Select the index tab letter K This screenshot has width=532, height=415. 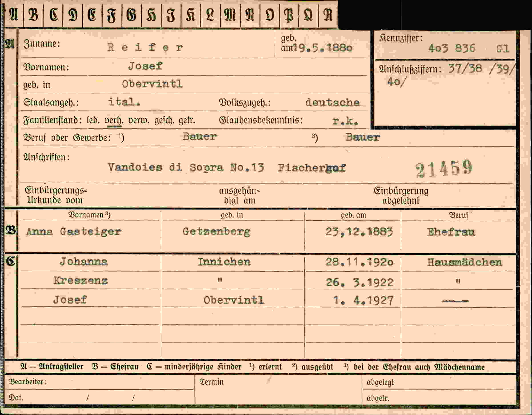(x=191, y=15)
